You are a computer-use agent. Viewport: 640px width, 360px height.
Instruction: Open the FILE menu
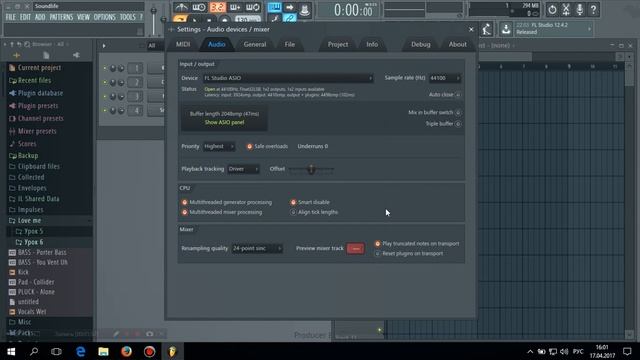(x=11, y=17)
